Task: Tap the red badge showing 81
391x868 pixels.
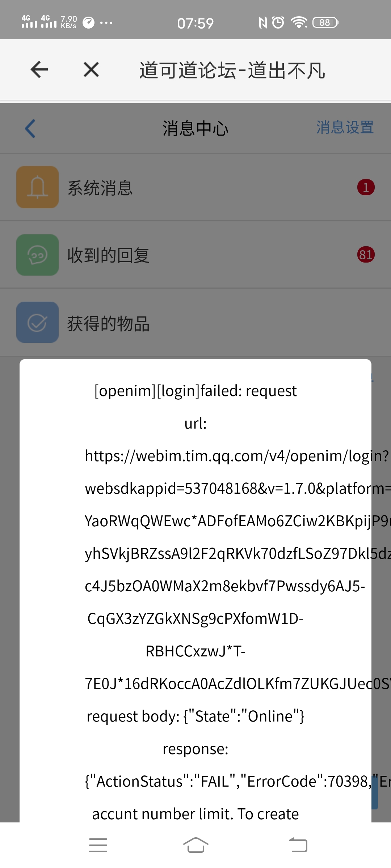Action: (366, 255)
